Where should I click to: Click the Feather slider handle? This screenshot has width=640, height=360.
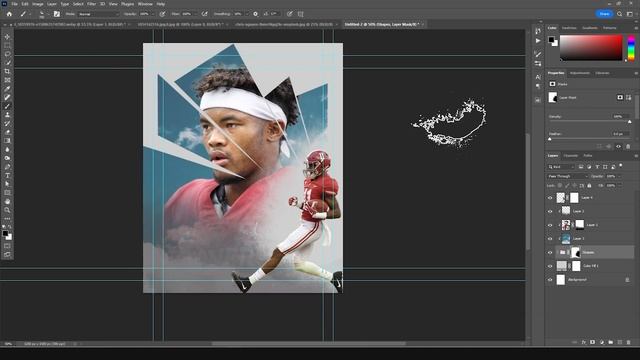pyautogui.click(x=549, y=139)
